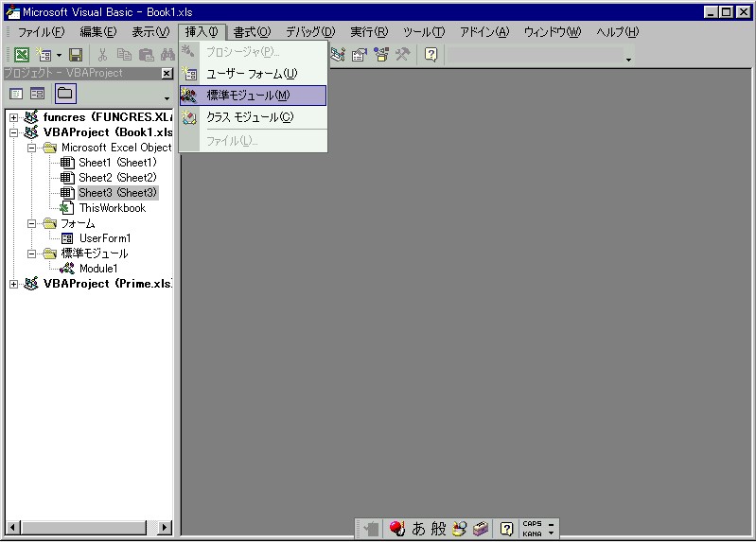This screenshot has width=756, height=542.
Task: Click left arrow of project pane scrollbar
Action: (13, 528)
